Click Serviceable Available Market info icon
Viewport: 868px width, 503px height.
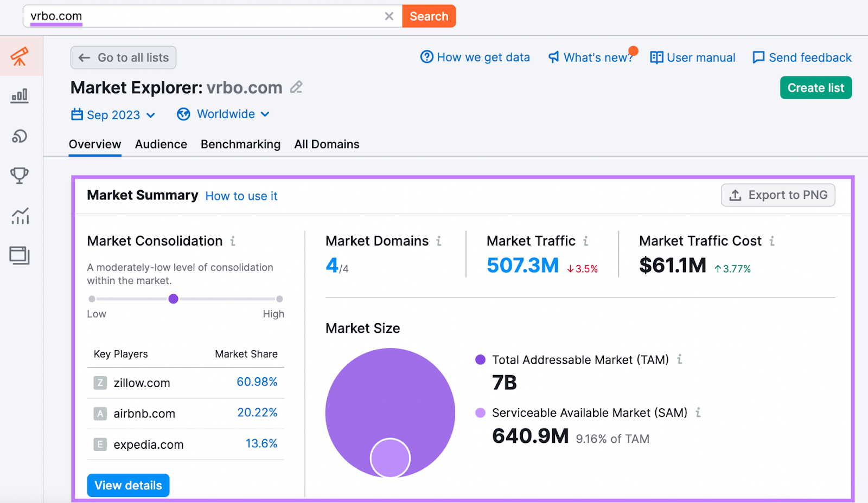[698, 412]
